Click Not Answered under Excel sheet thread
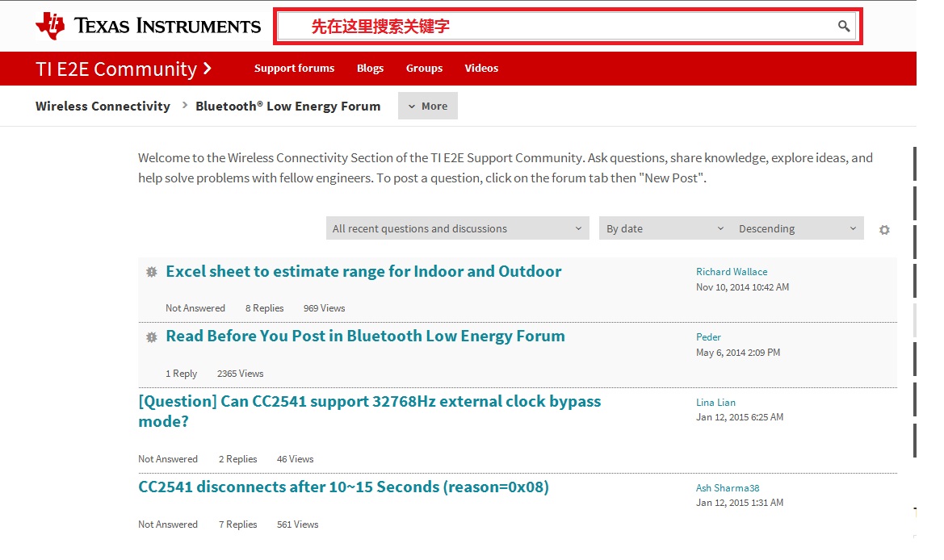Viewport: 944px width, 560px height. [x=195, y=308]
